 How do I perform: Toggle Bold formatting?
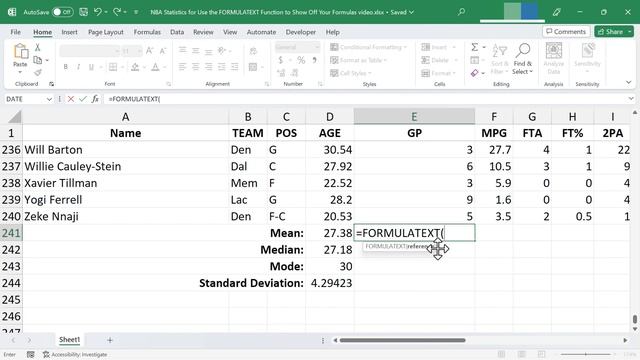65,67
